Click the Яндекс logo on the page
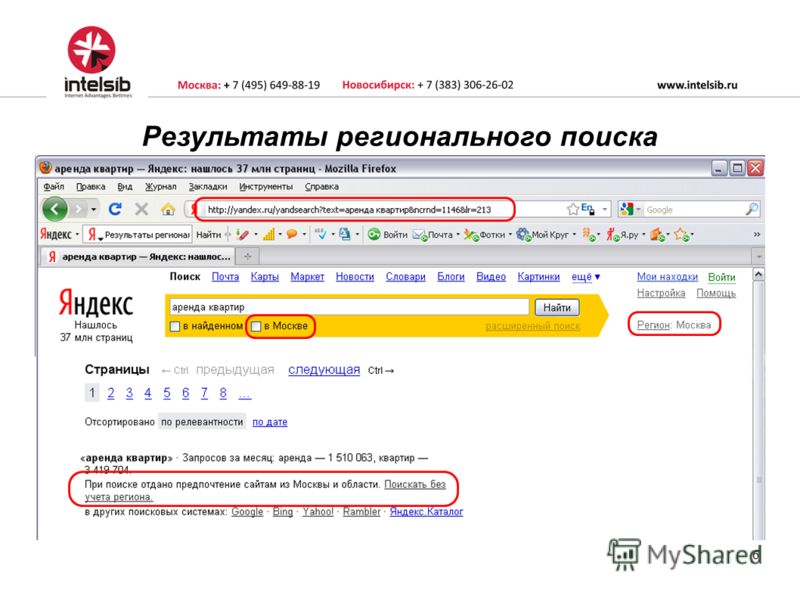 96,303
